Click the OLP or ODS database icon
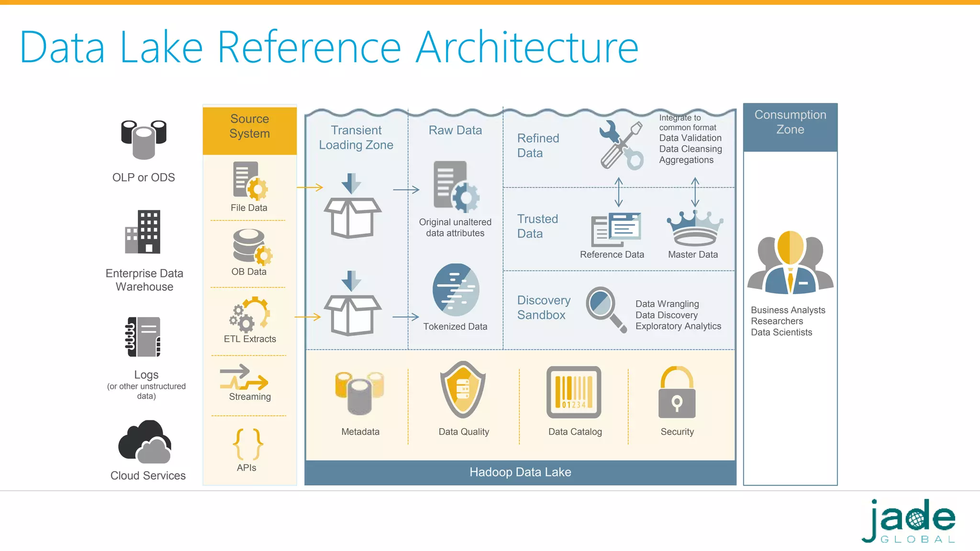The width and height of the screenshot is (980, 551). (144, 139)
